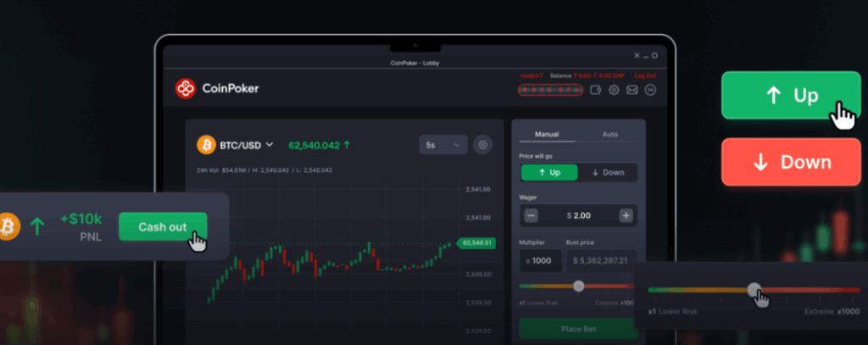Click the CoinPoker logo icon
This screenshot has width=868, height=345.
[x=186, y=88]
